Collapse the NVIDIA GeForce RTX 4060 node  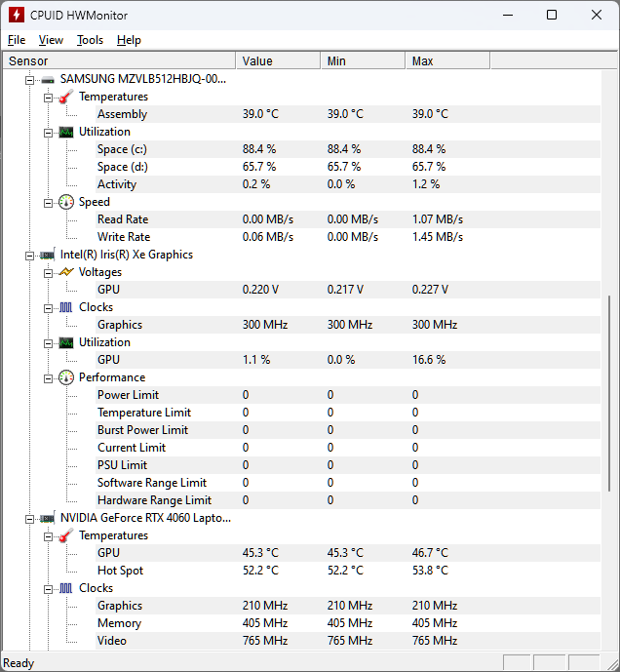click(x=29, y=518)
